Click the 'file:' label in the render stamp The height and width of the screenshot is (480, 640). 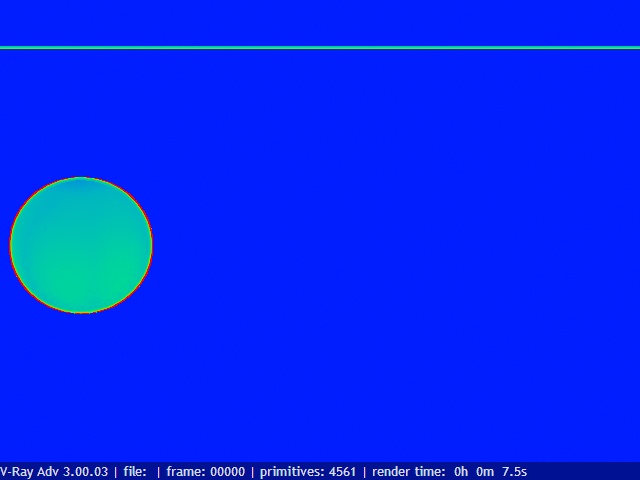click(135, 472)
